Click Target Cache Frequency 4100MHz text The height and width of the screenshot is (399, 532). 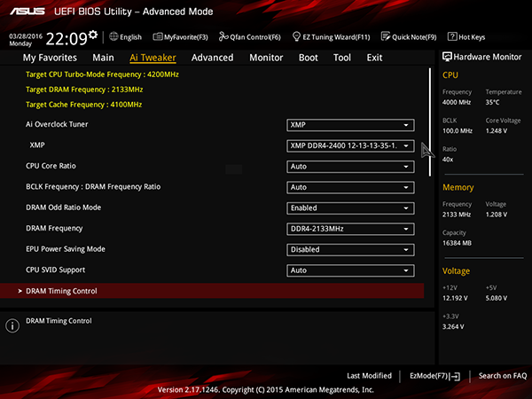(84, 105)
